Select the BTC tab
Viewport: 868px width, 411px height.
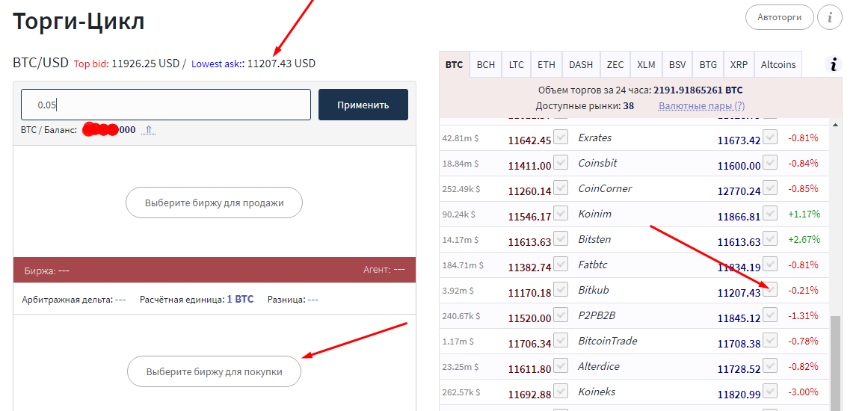(454, 65)
